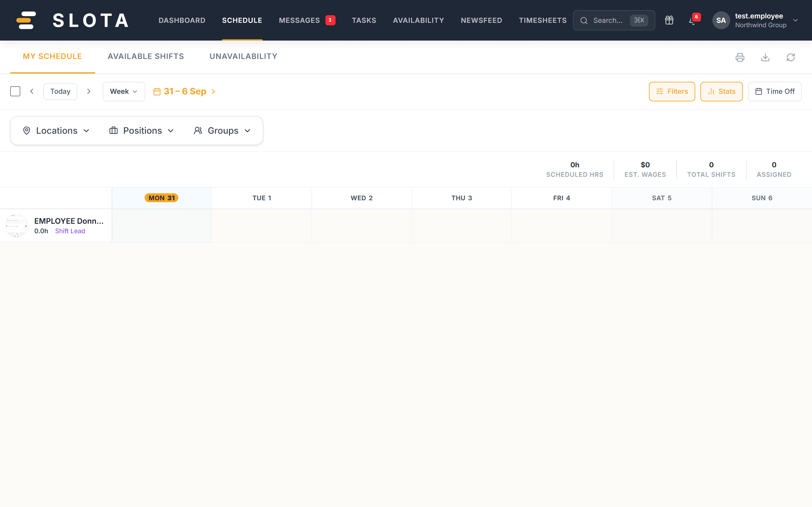Tick the select-all checkbox beside Today
The width and height of the screenshot is (812, 507).
tap(15, 91)
